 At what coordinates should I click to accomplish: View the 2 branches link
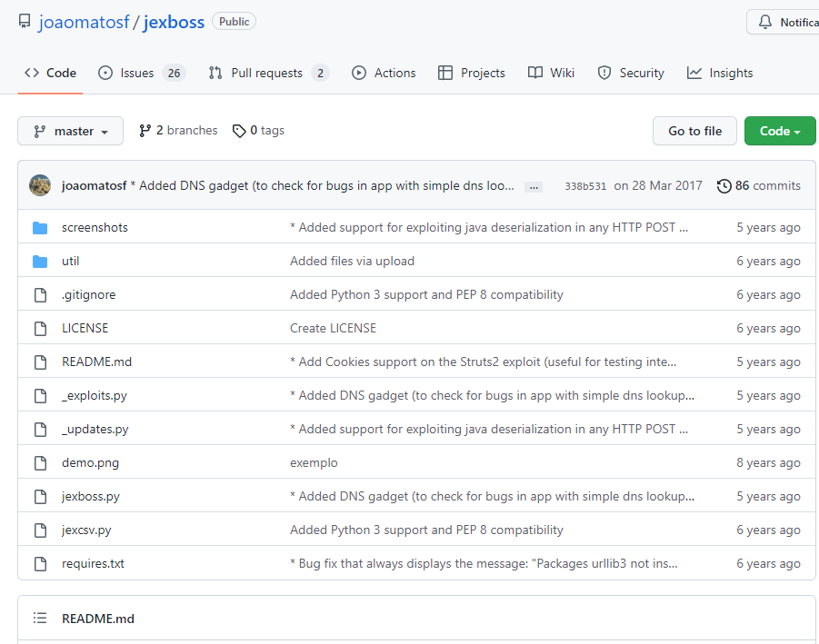pos(178,131)
